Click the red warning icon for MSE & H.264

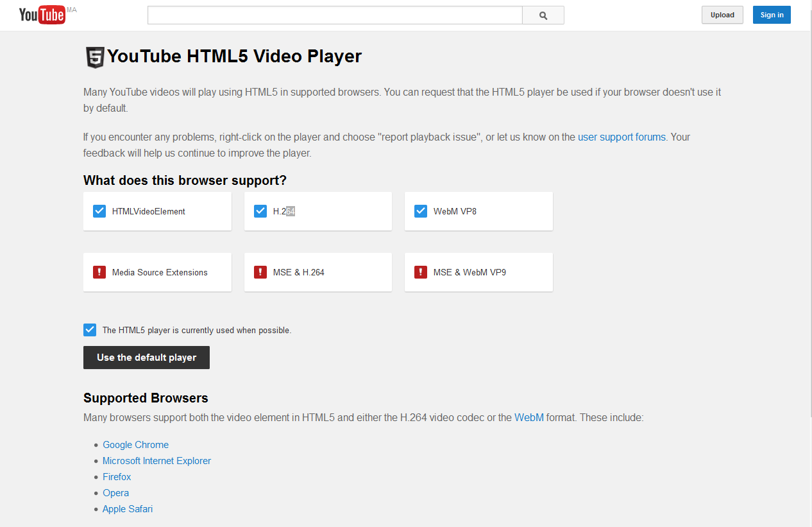click(260, 272)
